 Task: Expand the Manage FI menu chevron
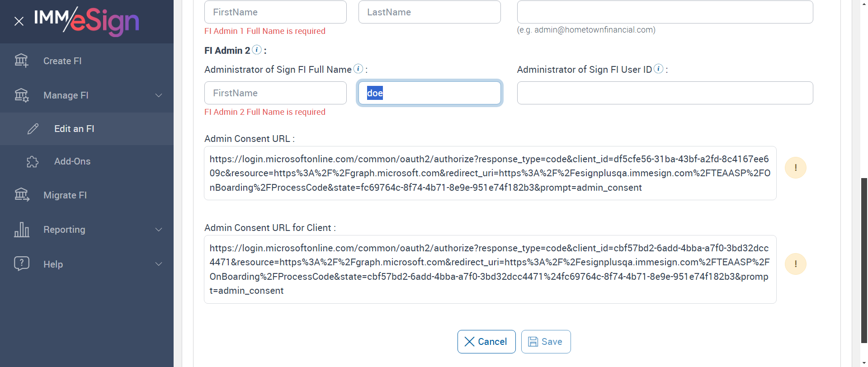(x=159, y=95)
